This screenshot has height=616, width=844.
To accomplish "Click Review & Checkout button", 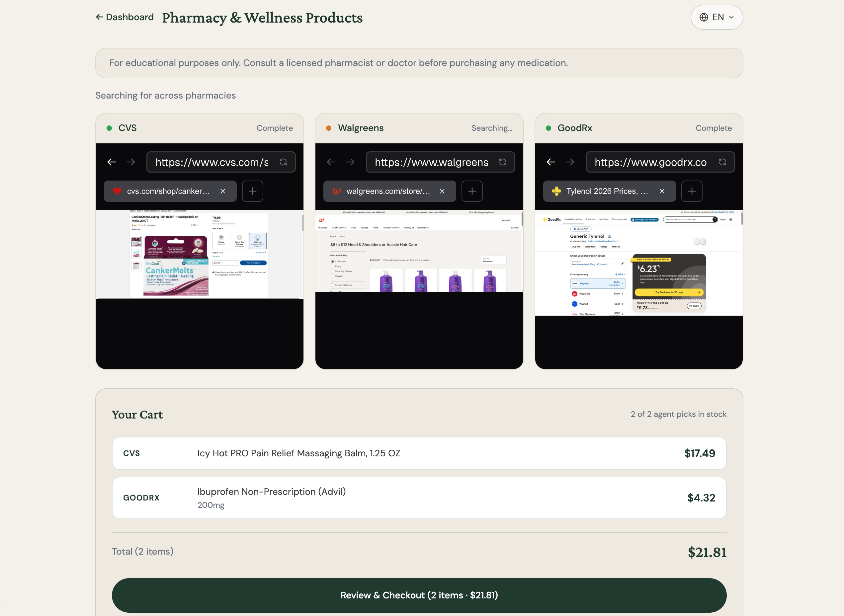I will 419,595.
